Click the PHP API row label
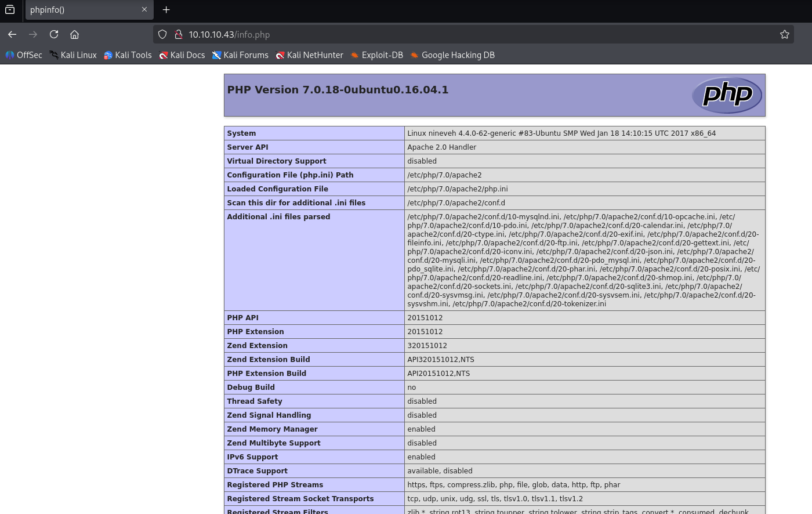This screenshot has height=514, width=812. [243, 318]
